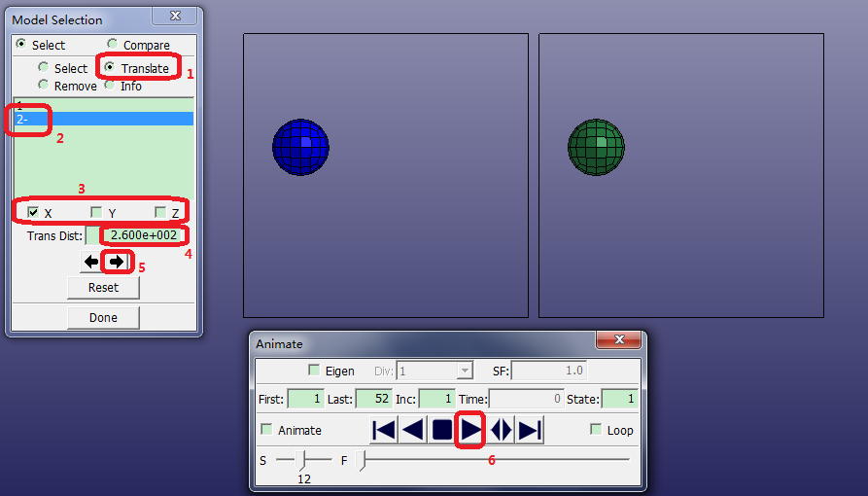Click the animation speed slider handle
The height and width of the screenshot is (496, 868).
coord(304,459)
